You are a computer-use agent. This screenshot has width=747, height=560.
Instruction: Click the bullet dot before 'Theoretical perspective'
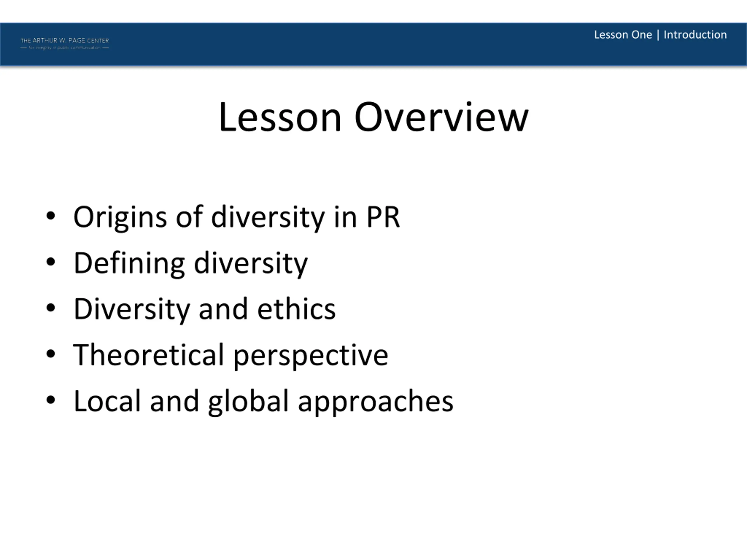(x=51, y=354)
